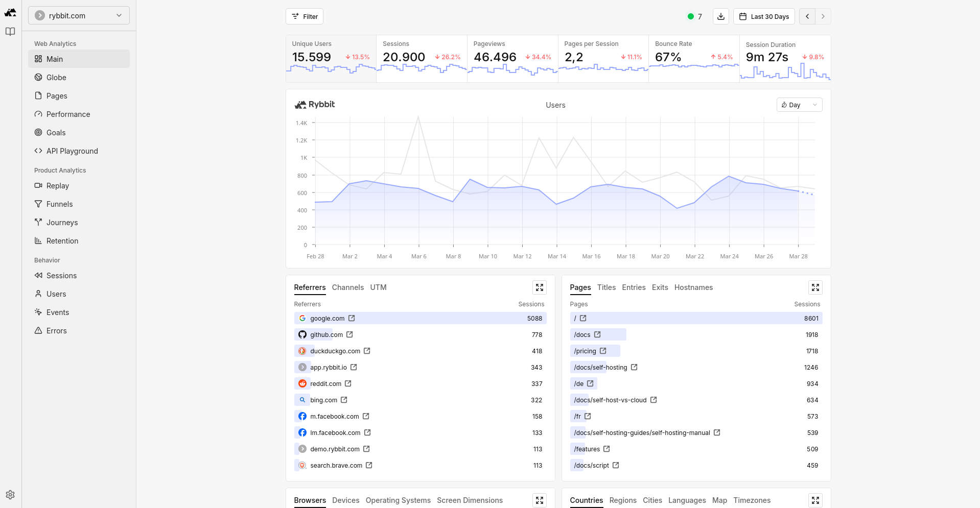
Task: Click the download/export icon in the top bar
Action: click(720, 16)
